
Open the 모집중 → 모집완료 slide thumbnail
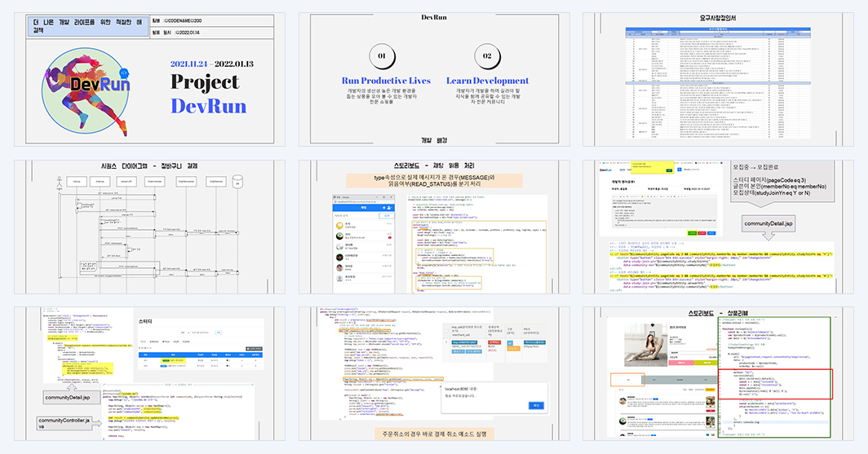click(x=718, y=227)
